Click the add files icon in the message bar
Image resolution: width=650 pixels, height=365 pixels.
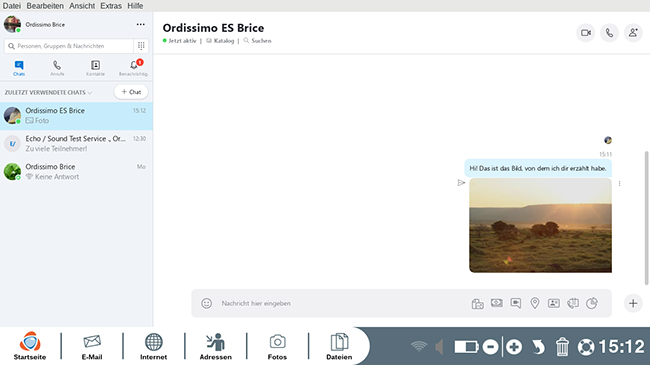coord(478,304)
